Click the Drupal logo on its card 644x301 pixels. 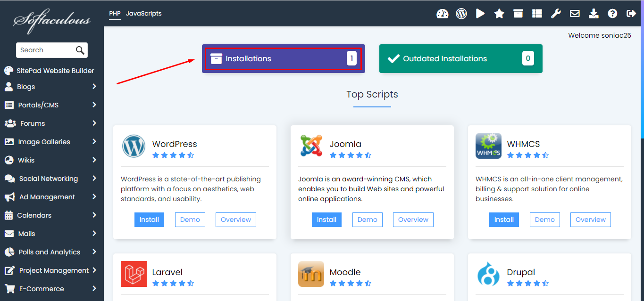tap(488, 274)
